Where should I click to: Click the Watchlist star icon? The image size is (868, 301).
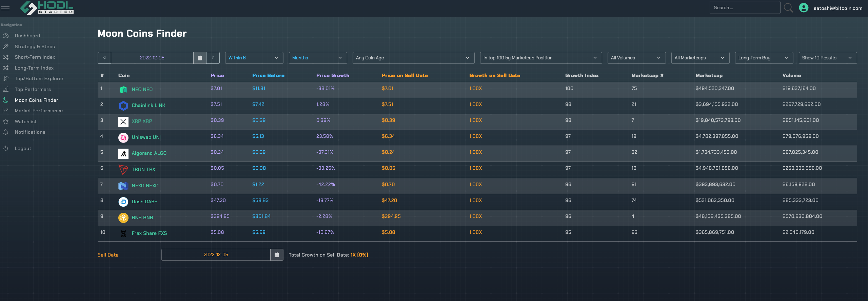(x=6, y=121)
